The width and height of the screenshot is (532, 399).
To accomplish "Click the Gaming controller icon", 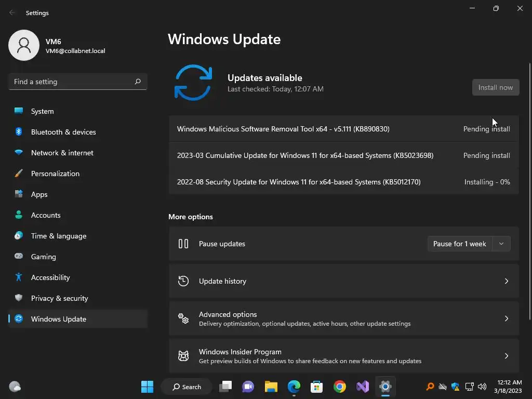I will pos(19,256).
